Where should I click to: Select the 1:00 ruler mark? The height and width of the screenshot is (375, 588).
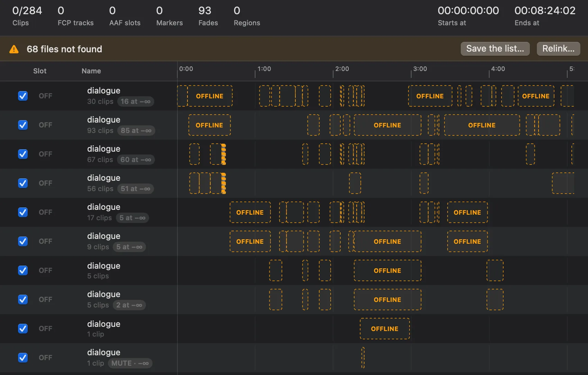264,69
